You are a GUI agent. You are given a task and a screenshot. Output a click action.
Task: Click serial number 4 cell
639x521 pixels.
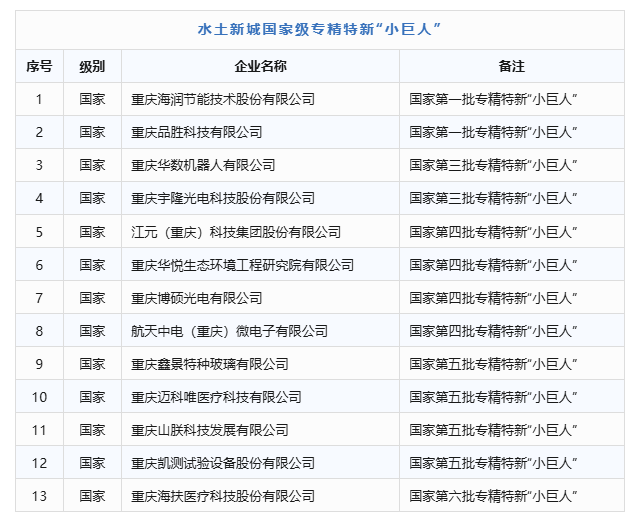39,198
